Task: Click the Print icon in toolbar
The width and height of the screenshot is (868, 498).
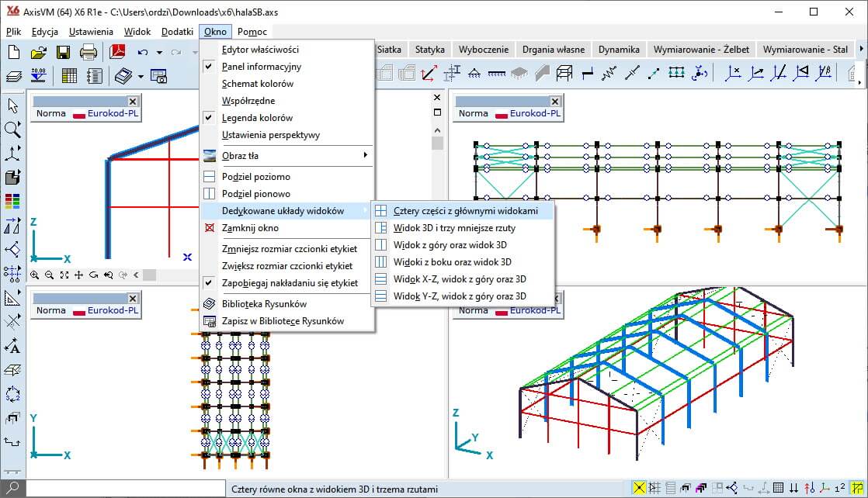Action: (x=88, y=53)
